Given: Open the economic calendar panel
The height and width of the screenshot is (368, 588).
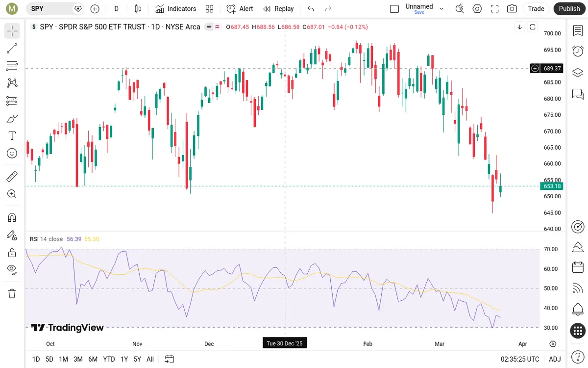Looking at the screenshot, I should pos(578,267).
